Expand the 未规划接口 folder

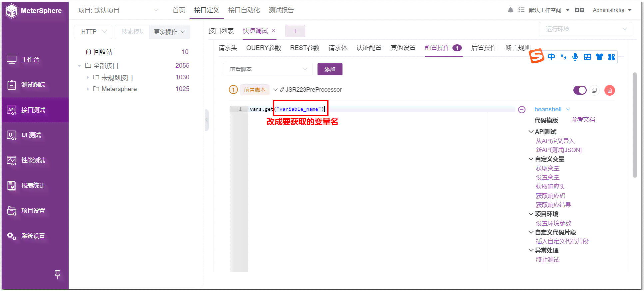coord(88,77)
